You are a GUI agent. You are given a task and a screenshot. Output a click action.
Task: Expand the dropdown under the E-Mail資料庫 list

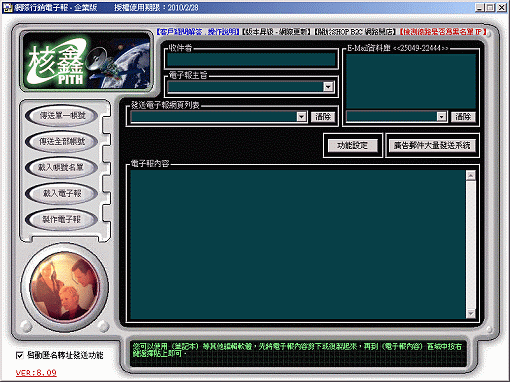pos(441,117)
